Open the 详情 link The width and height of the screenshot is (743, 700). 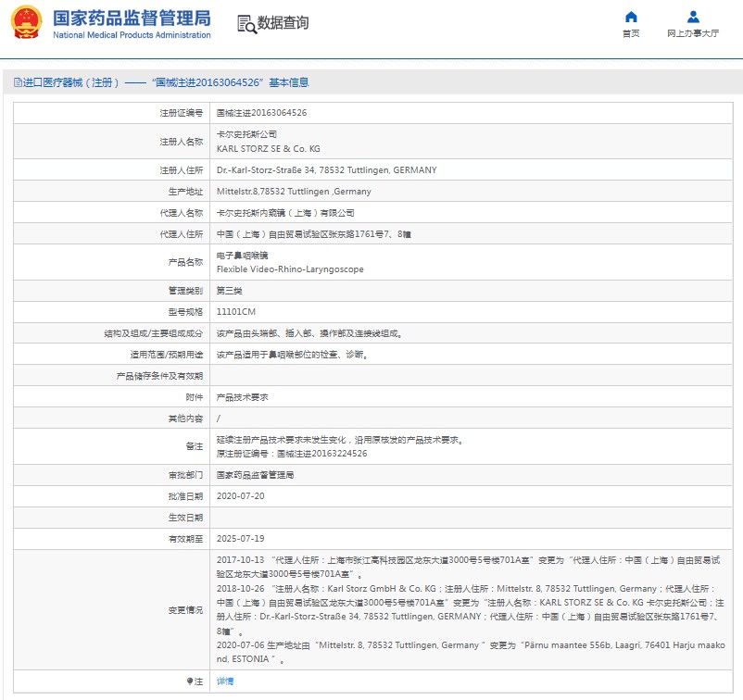225,681
